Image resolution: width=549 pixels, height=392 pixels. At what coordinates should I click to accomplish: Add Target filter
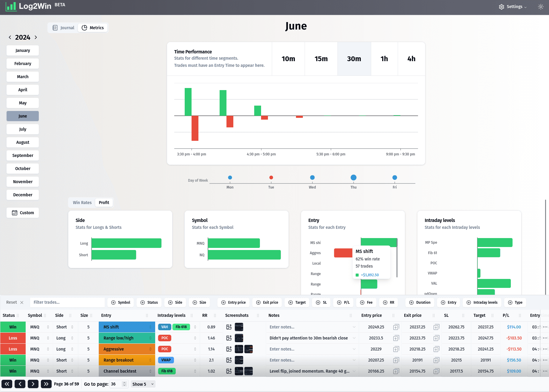[x=297, y=303]
